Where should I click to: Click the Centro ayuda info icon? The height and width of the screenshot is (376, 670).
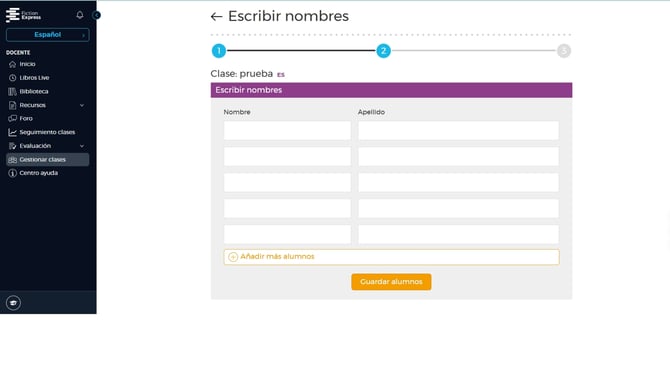pos(12,173)
